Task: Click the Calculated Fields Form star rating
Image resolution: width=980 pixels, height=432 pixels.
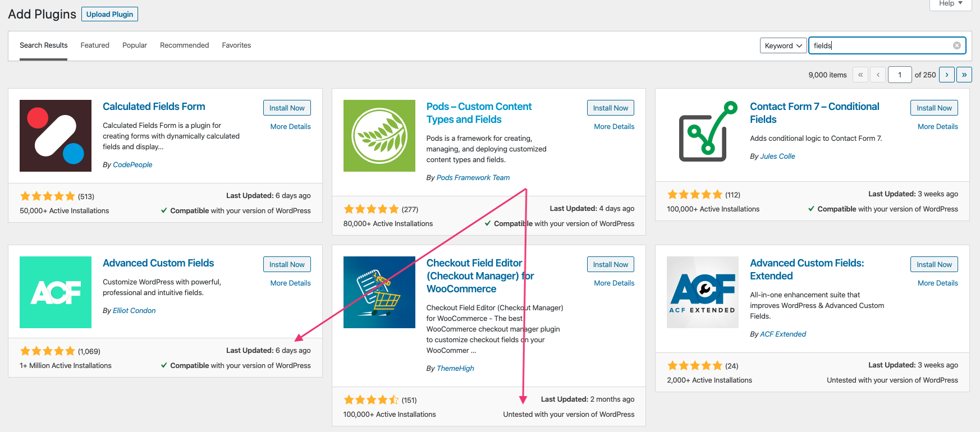Action: point(48,196)
